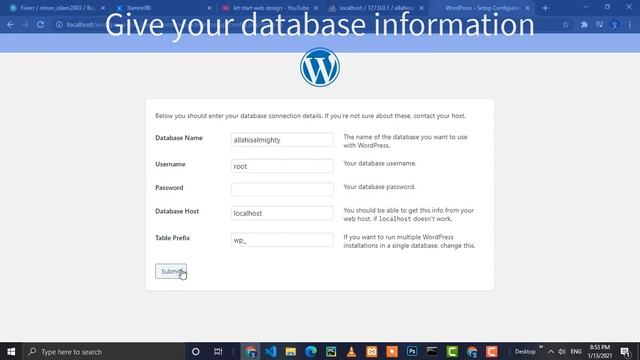The height and width of the screenshot is (360, 640).
Task: Open the YouTube web design tab
Action: 269,8
